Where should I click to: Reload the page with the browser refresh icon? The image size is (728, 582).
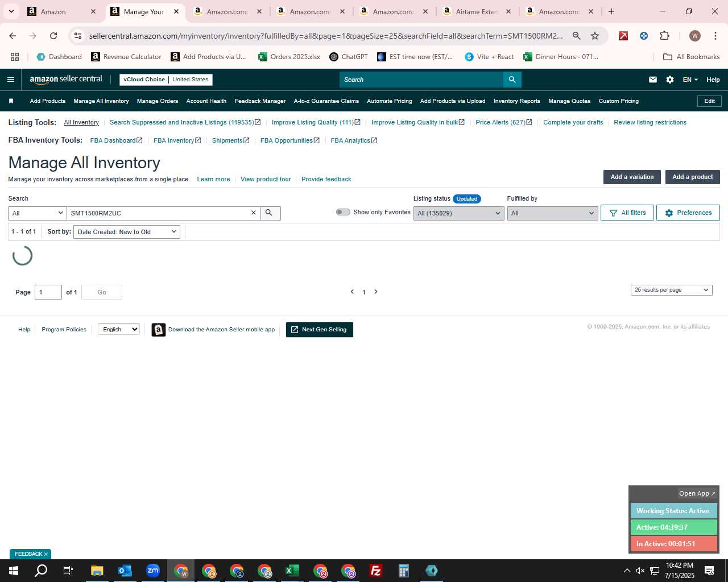pyautogui.click(x=53, y=36)
